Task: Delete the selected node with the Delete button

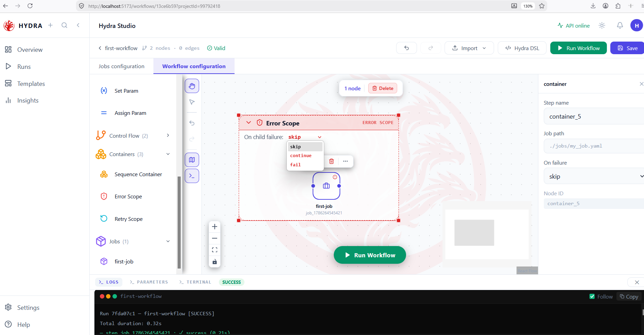Action: [383, 88]
